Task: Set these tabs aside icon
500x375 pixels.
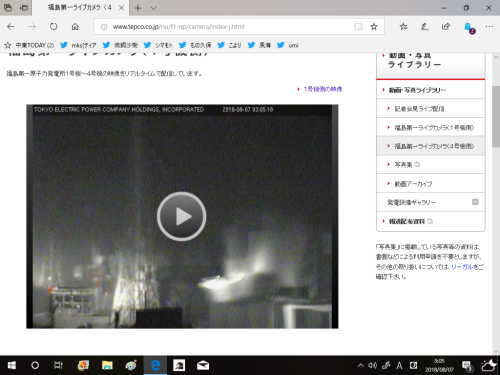Action: 24,8
